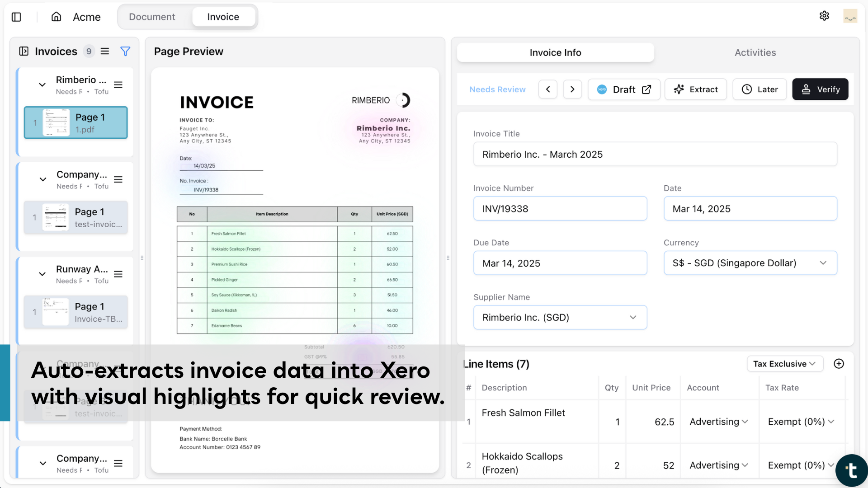Click the unit price 62.5 cell
This screenshot has width=868, height=488.
pyautogui.click(x=653, y=422)
